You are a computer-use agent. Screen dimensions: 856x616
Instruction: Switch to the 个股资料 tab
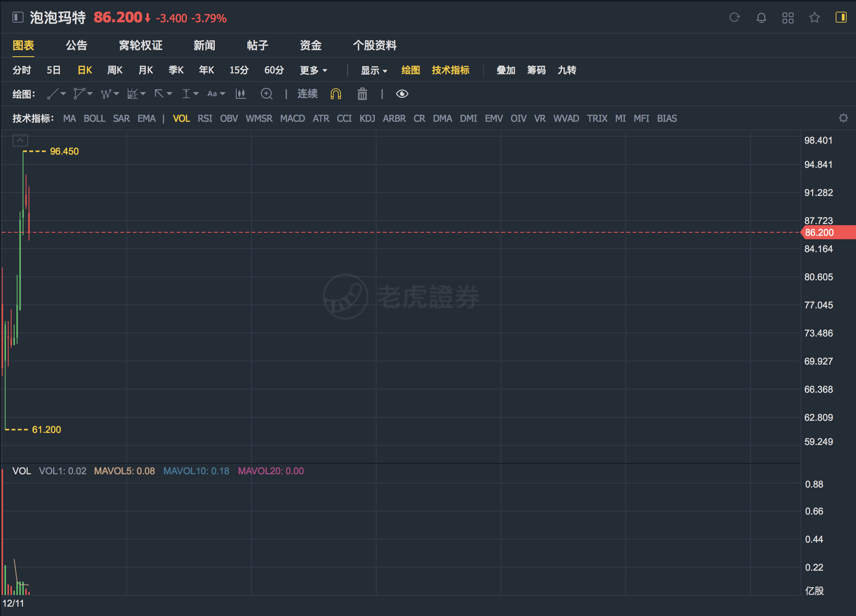375,45
